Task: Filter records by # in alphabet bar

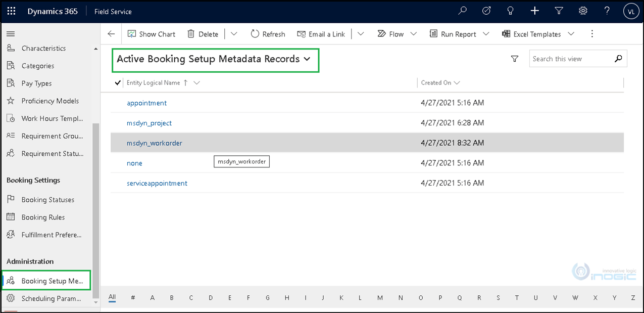Action: coord(133,298)
